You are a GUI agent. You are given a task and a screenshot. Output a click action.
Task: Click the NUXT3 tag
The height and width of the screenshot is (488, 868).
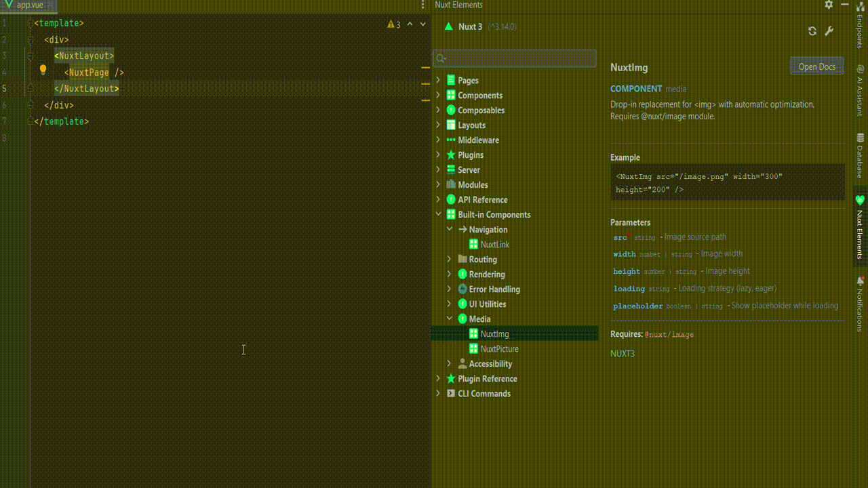point(623,354)
